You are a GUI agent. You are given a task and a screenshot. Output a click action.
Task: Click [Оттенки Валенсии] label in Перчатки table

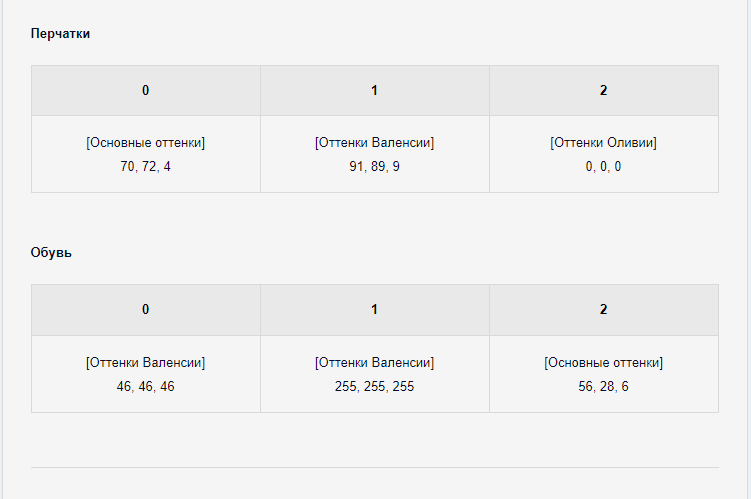(x=375, y=143)
